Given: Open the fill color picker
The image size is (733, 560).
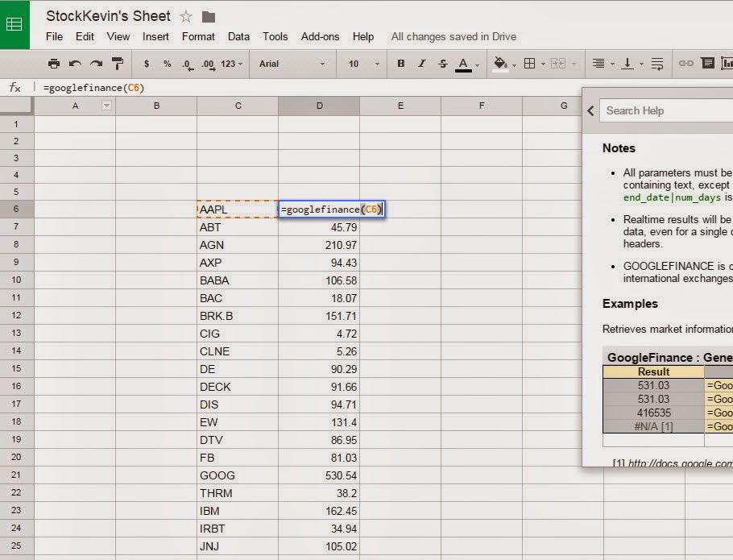Looking at the screenshot, I should (x=499, y=64).
